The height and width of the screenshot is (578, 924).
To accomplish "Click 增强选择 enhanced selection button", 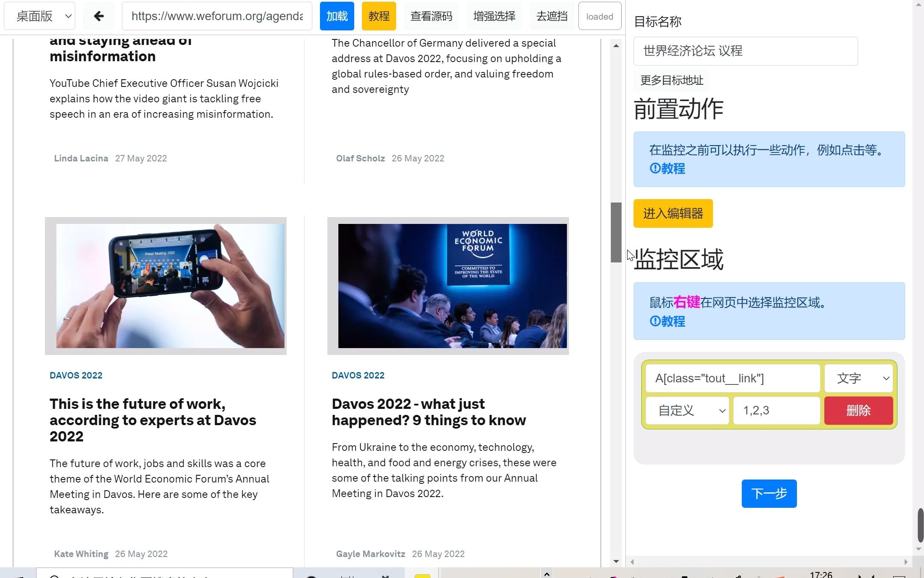I will point(494,16).
